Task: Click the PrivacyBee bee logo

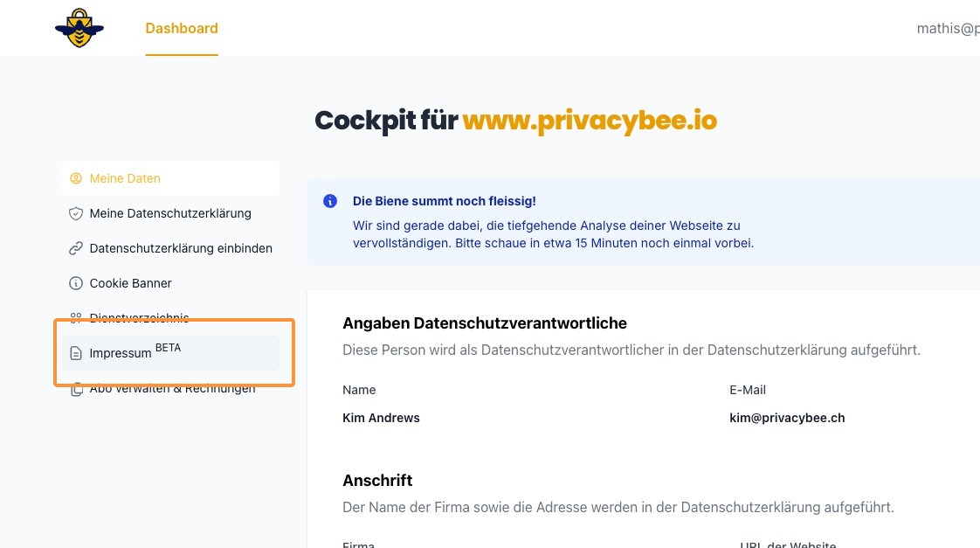Action: [x=79, y=28]
